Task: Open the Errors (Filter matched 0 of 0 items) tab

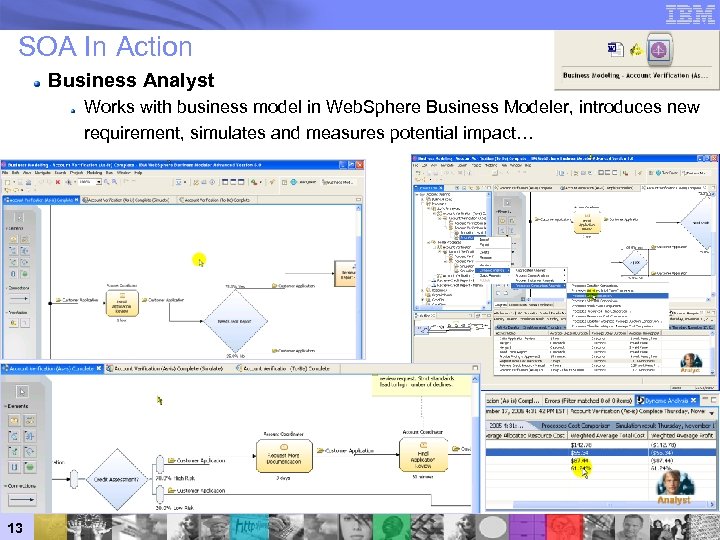Action: click(588, 400)
